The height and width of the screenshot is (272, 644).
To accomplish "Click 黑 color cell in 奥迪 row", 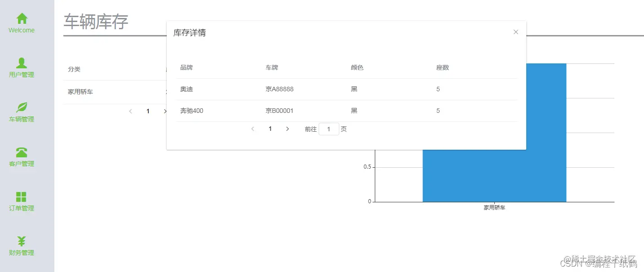I will click(x=354, y=89).
